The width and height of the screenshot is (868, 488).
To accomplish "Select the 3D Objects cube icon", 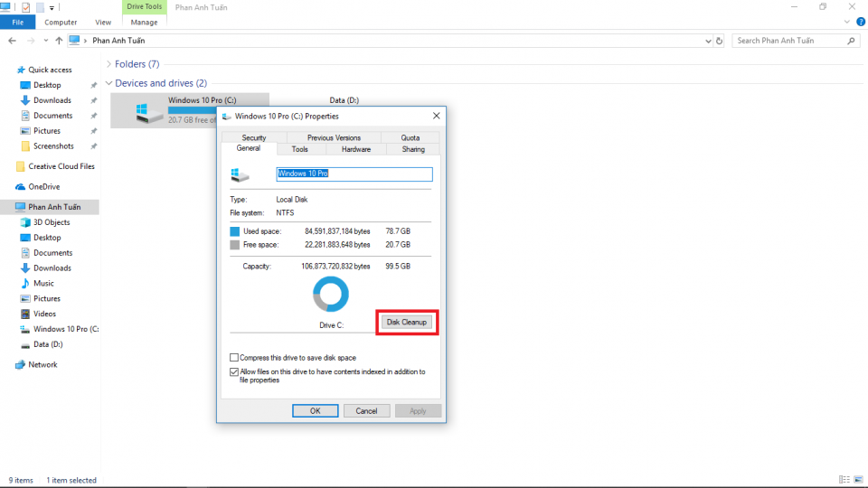I will click(x=25, y=222).
